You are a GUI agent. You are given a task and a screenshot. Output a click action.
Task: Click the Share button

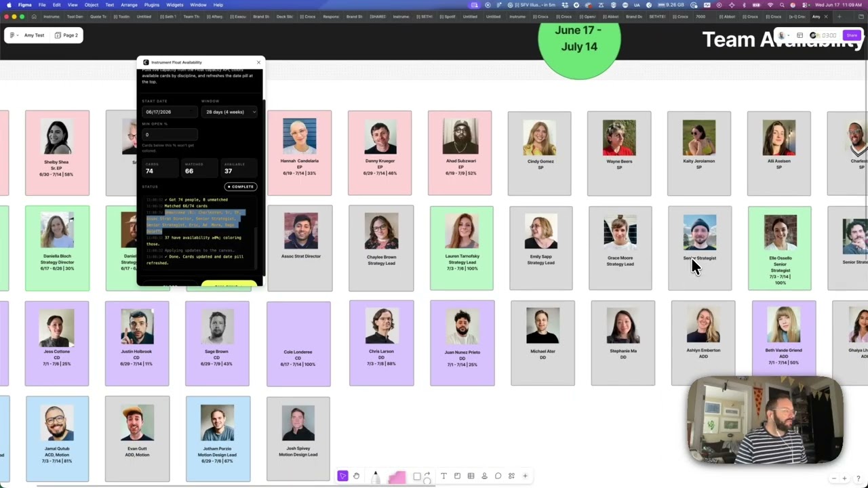coord(851,35)
